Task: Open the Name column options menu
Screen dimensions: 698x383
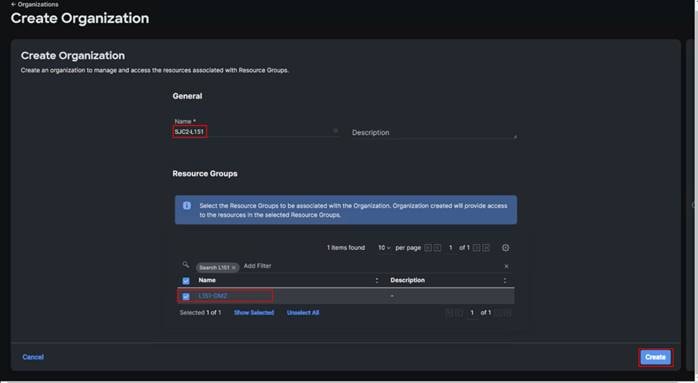Action: point(377,280)
